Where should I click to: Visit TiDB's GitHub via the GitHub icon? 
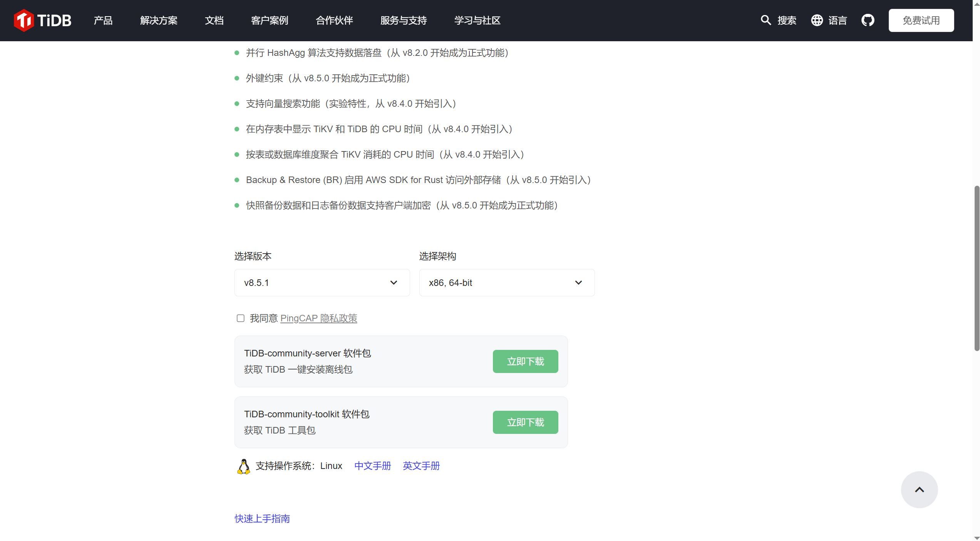(868, 20)
